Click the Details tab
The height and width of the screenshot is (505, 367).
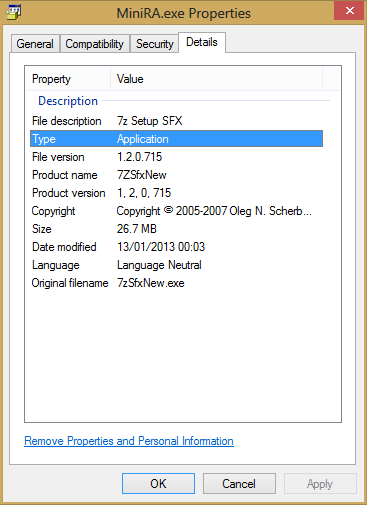tap(202, 42)
